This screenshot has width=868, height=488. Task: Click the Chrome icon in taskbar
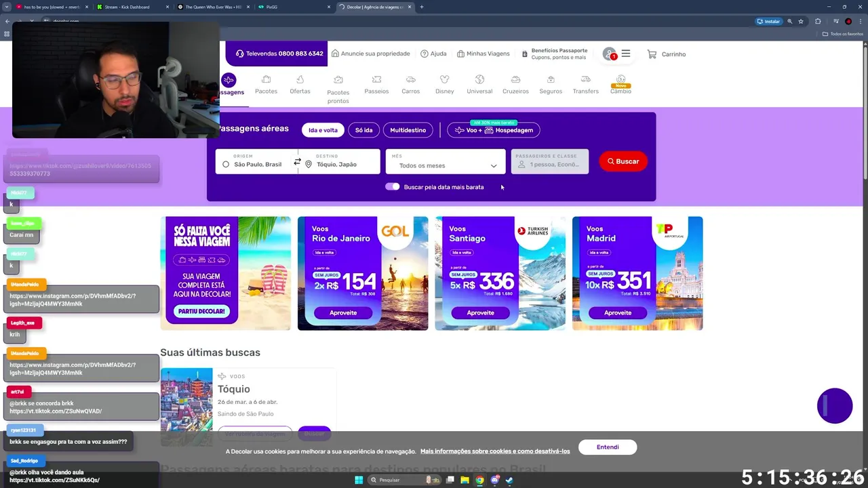tap(479, 480)
